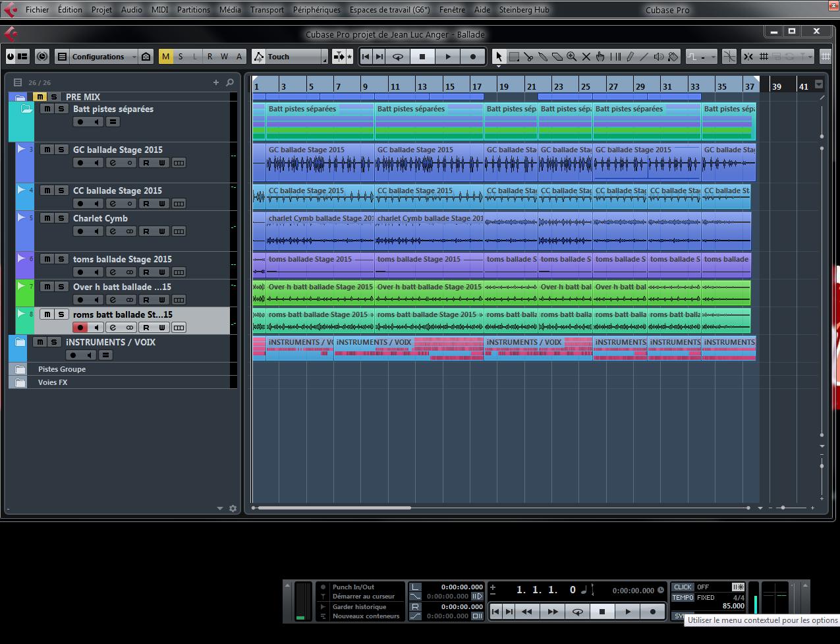The width and height of the screenshot is (840, 644).
Task: Disable record arm on roms batt track
Action: point(80,328)
